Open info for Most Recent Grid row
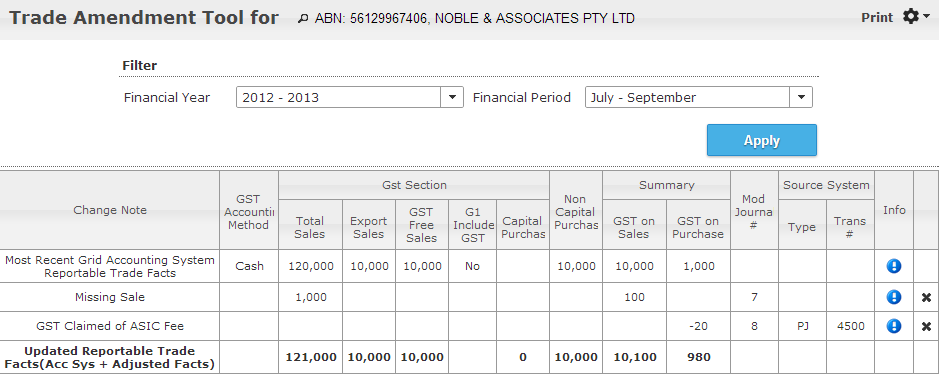The width and height of the screenshot is (942, 376). pos(893,266)
